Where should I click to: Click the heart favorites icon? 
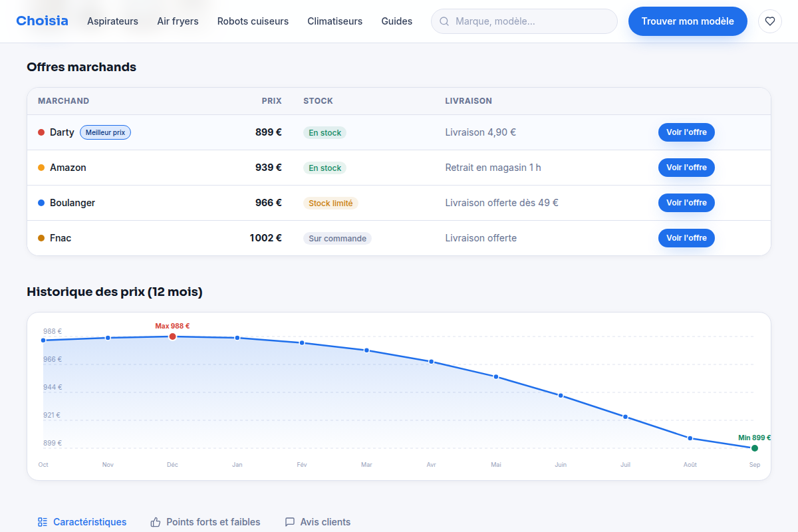[x=770, y=21]
